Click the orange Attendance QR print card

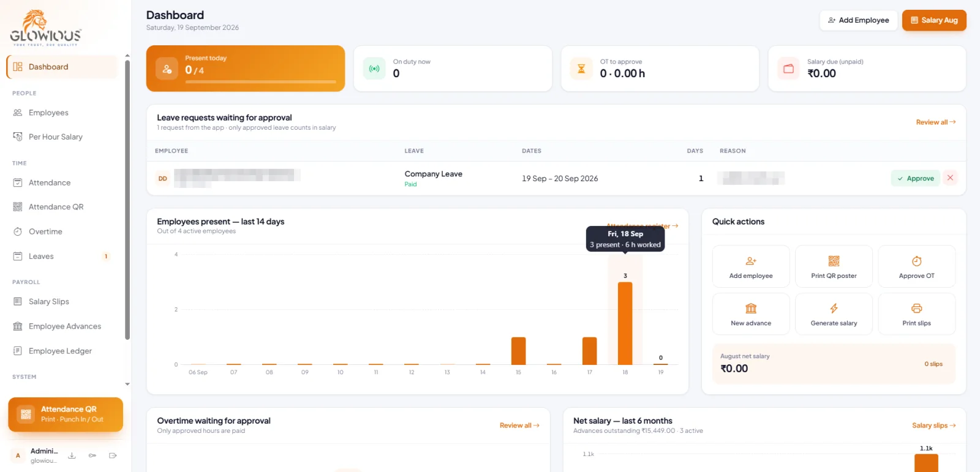coord(66,414)
